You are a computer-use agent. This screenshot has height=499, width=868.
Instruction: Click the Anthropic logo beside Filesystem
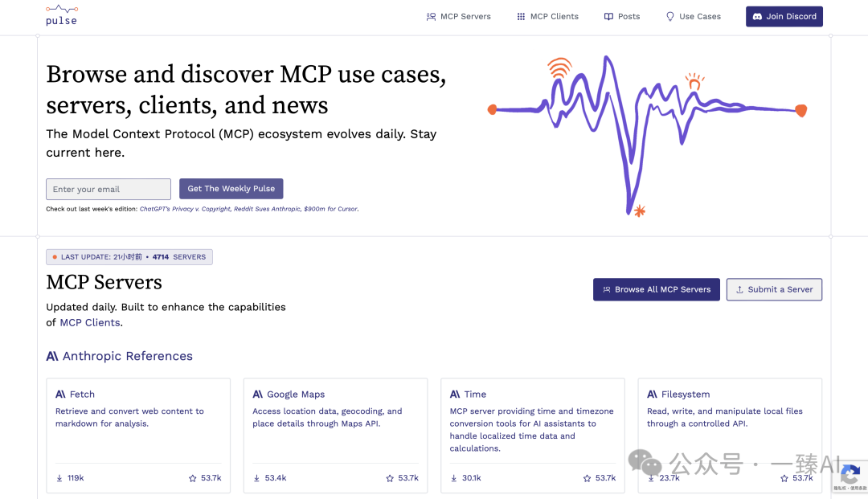pyautogui.click(x=652, y=394)
